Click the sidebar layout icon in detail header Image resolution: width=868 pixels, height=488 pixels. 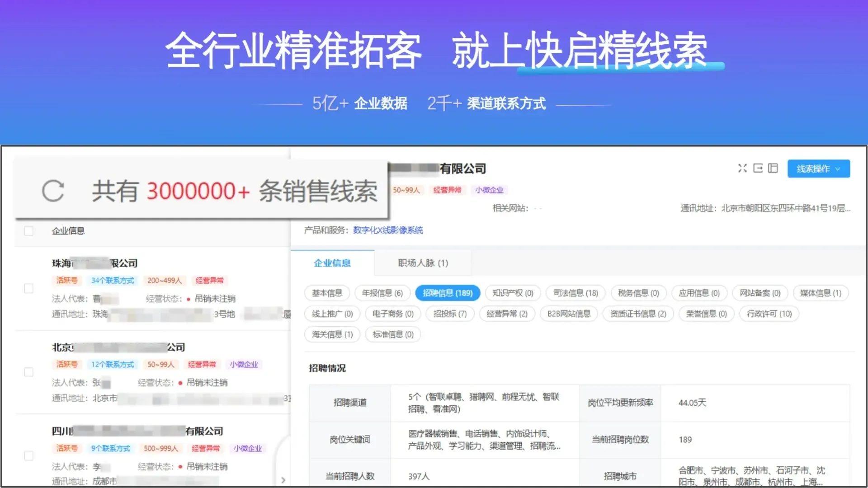[x=773, y=168]
